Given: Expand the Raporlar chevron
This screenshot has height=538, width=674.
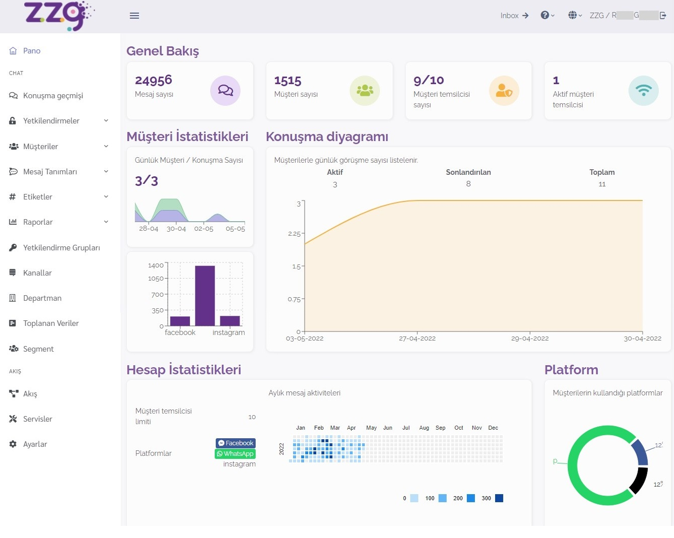Looking at the screenshot, I should (x=106, y=222).
